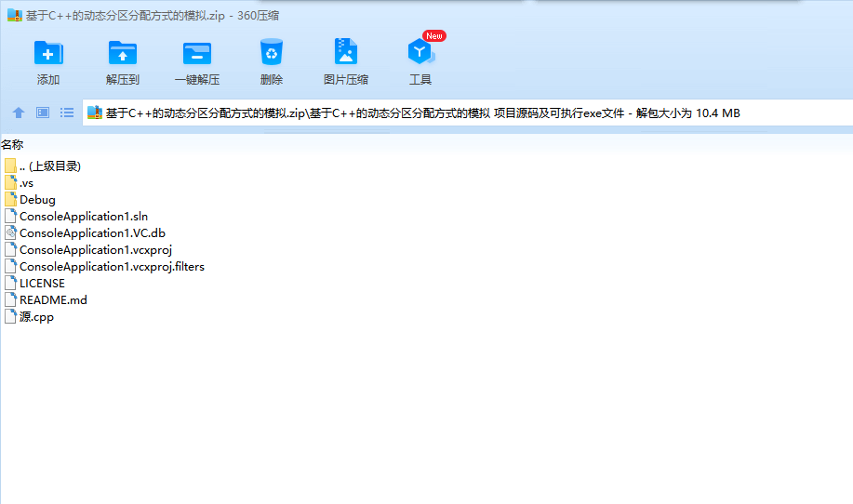The width and height of the screenshot is (853, 504).
Task: Open the 工具 (Tools) icon
Action: [x=420, y=52]
